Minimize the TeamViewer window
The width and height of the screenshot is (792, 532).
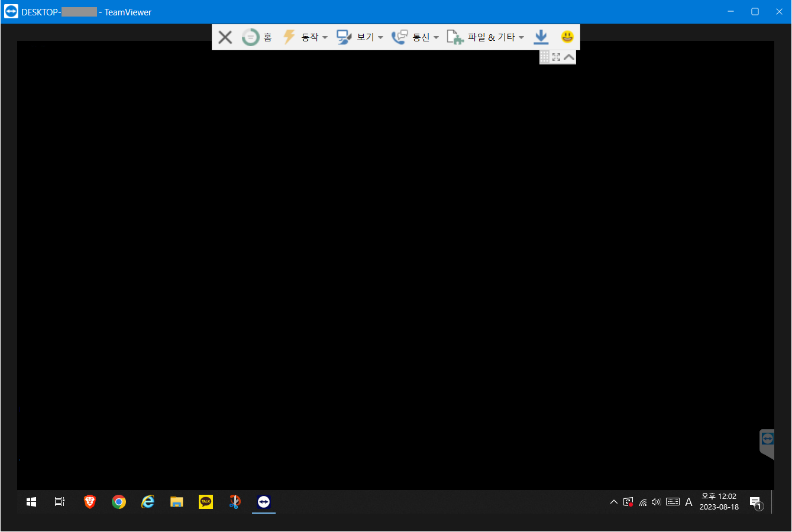pyautogui.click(x=732, y=12)
